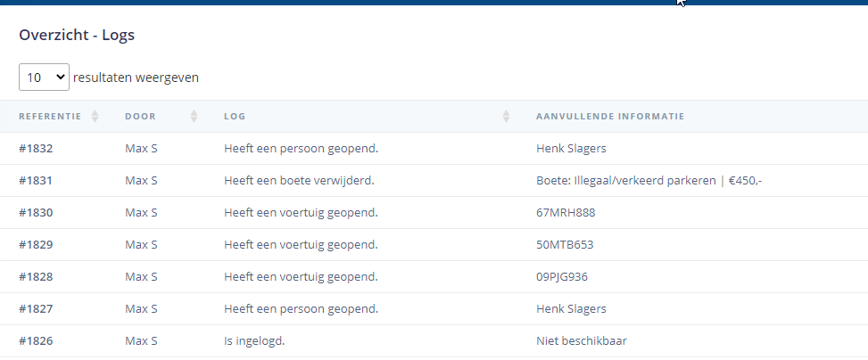868x360 pixels.
Task: Click sort arrows icon beside Referentie header
Action: click(95, 117)
